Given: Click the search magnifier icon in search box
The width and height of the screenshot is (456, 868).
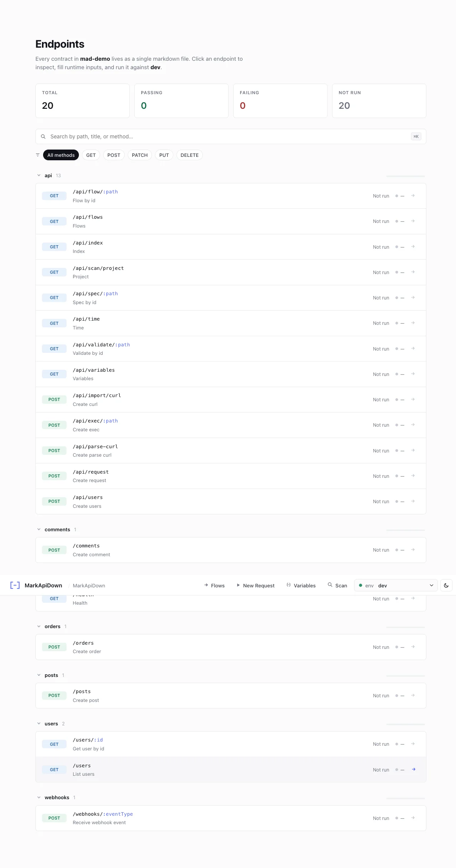Looking at the screenshot, I should click(x=43, y=136).
